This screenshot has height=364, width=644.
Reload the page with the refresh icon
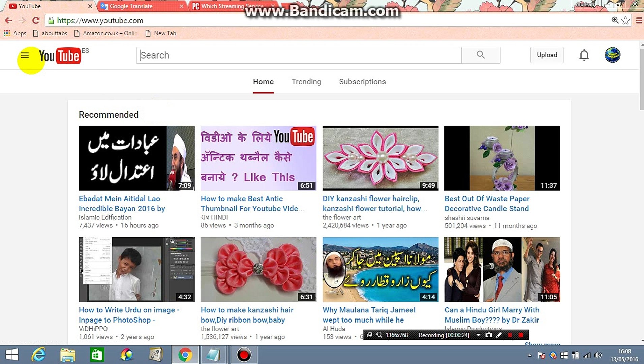[x=36, y=20]
